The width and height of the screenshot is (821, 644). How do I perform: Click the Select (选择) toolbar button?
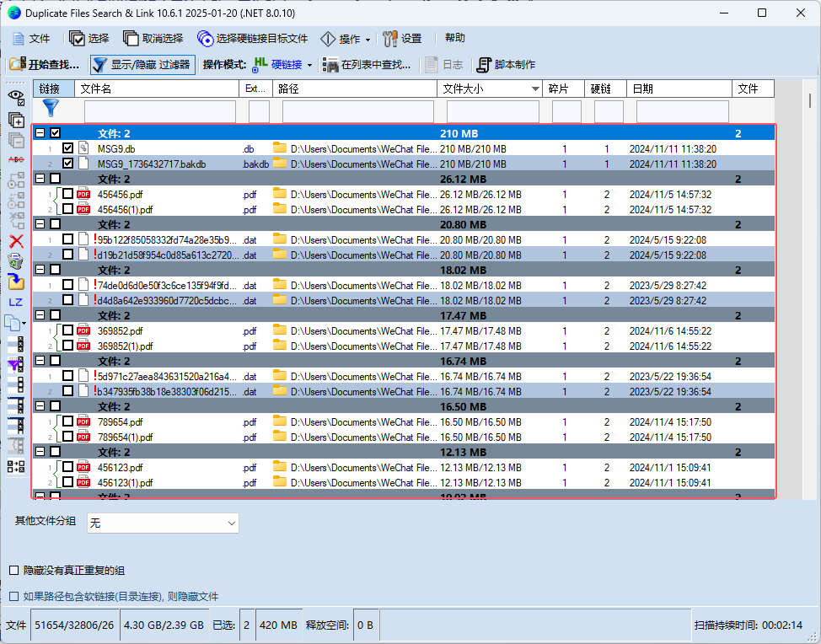89,38
